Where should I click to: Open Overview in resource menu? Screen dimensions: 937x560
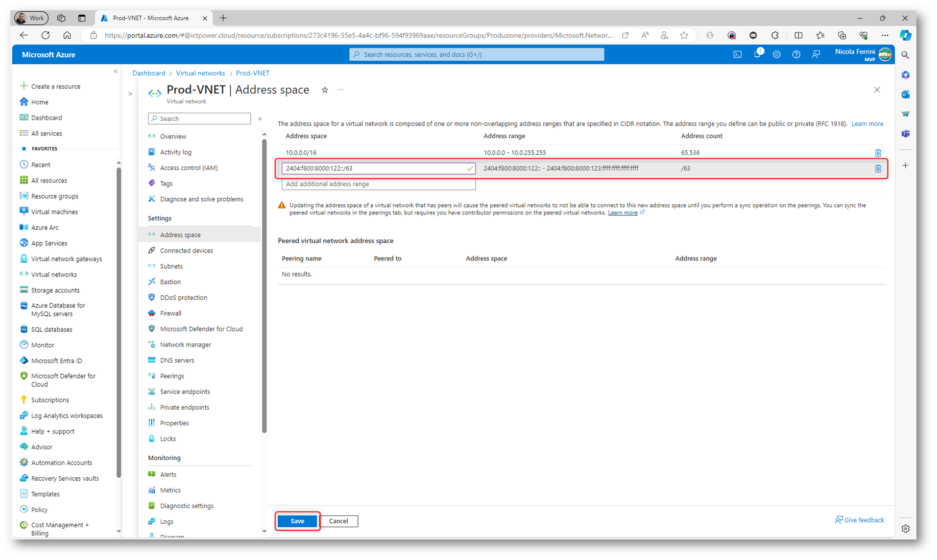point(173,137)
